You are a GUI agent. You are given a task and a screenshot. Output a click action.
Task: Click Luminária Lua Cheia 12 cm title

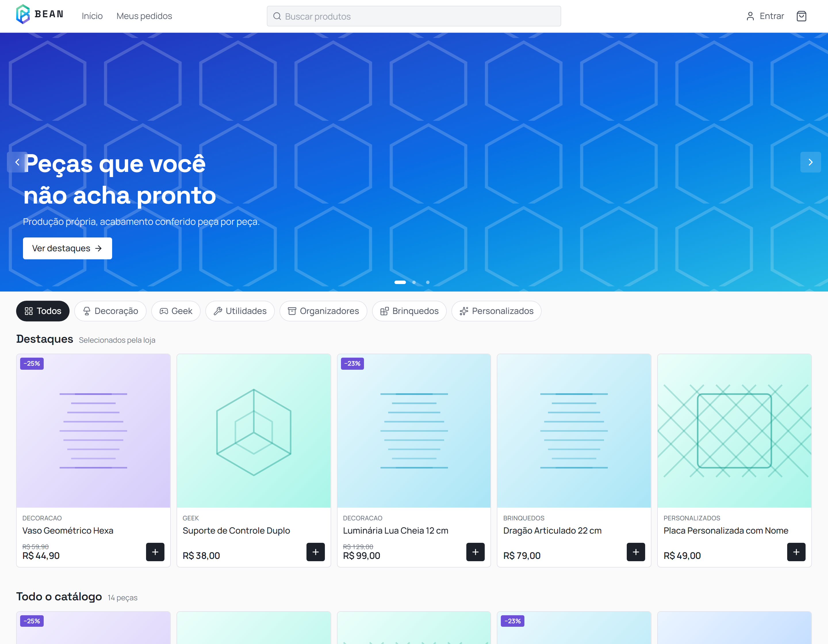click(x=395, y=531)
